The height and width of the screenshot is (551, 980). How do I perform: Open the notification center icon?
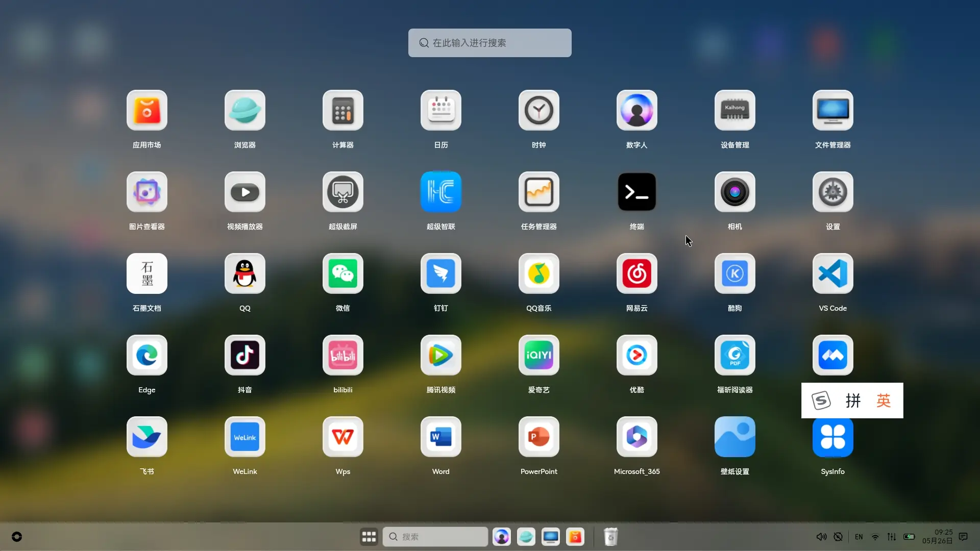point(963,537)
